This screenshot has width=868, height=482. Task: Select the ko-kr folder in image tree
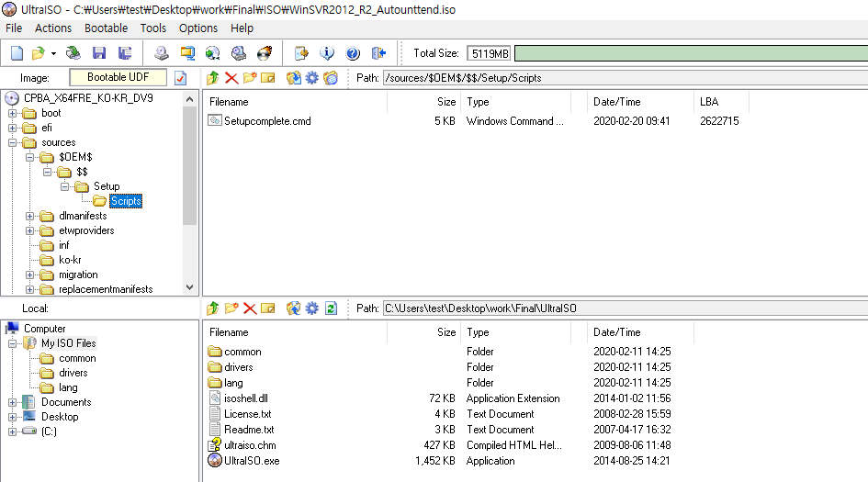71,260
